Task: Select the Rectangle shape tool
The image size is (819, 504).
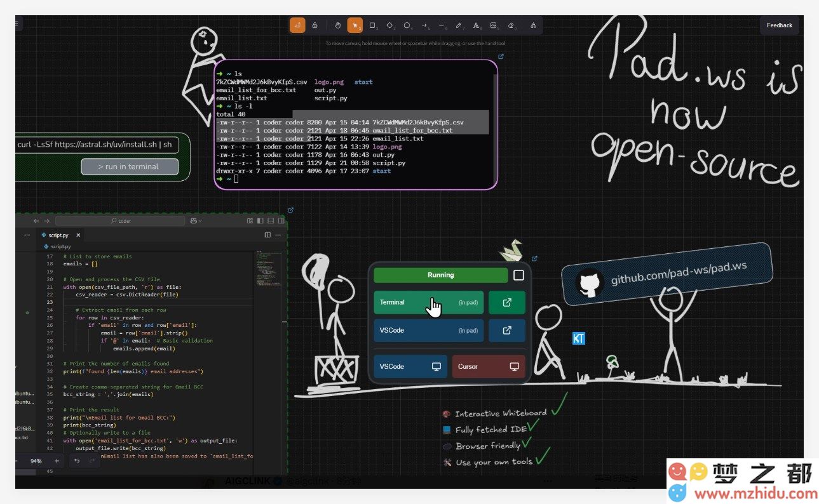Action: click(373, 25)
